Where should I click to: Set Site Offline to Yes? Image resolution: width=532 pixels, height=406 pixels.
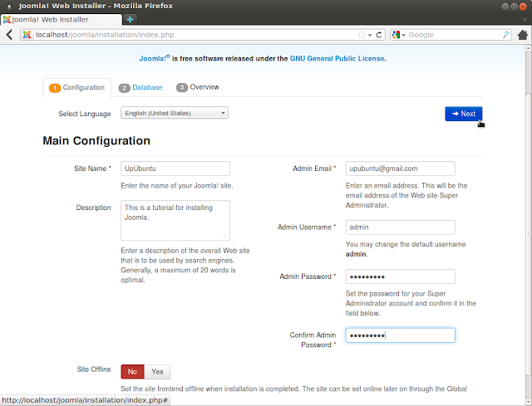coord(157,372)
